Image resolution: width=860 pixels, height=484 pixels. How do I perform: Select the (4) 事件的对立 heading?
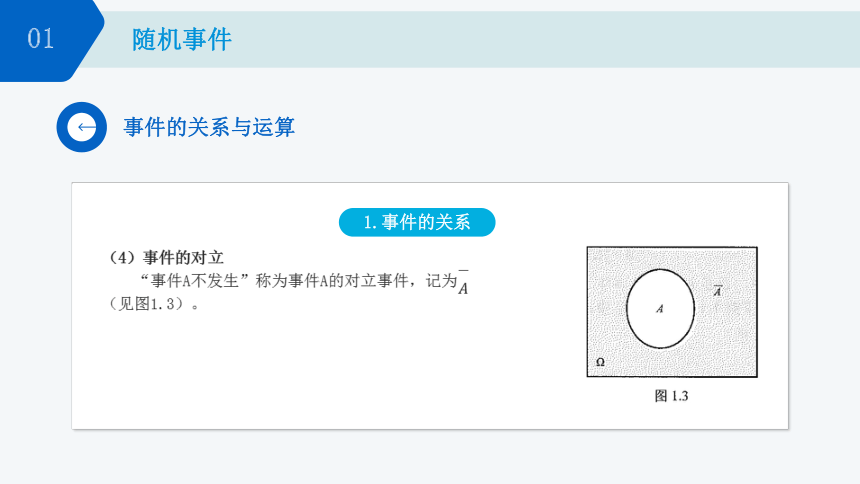tap(166, 257)
